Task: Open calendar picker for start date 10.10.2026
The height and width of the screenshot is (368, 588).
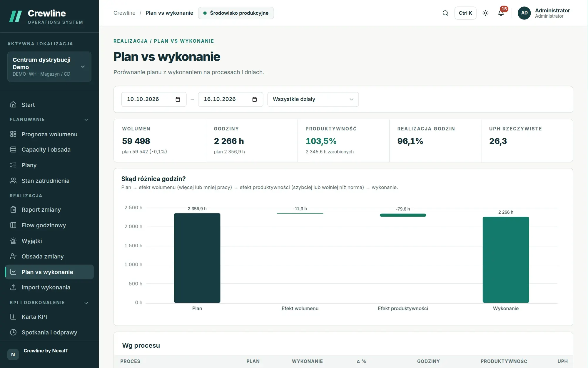Action: pyautogui.click(x=178, y=100)
